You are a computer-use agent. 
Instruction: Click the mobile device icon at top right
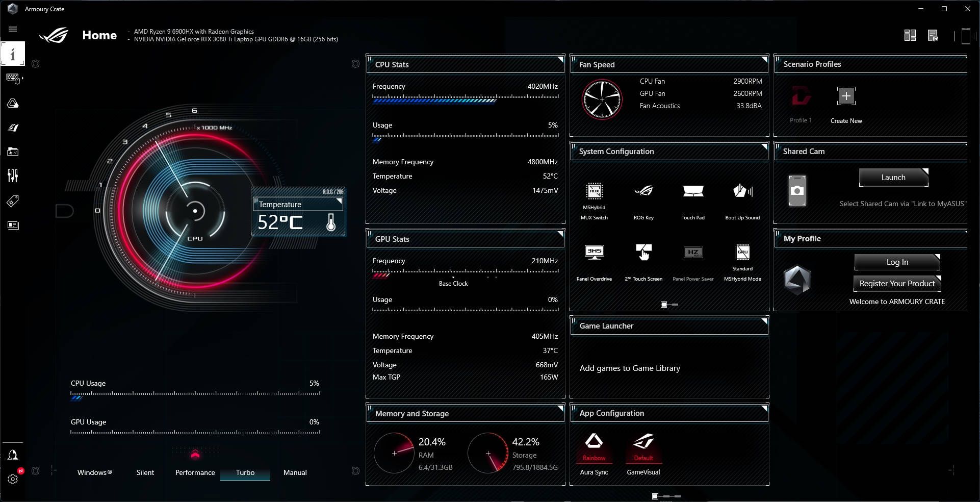pos(965,36)
